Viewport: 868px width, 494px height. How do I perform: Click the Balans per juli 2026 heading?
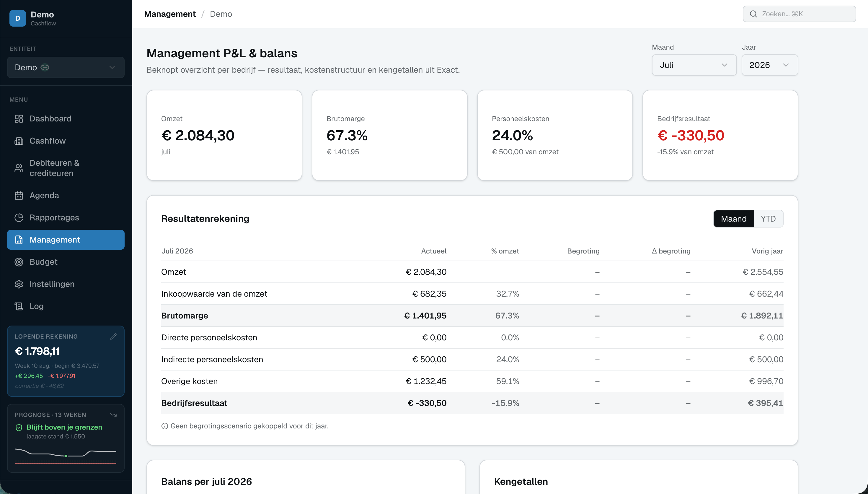[206, 482]
